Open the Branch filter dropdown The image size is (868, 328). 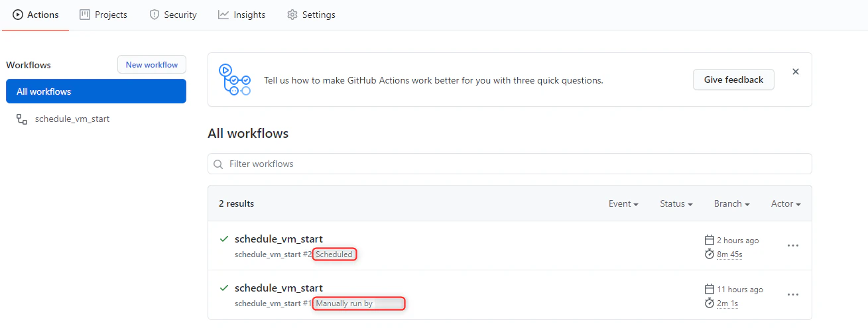point(732,203)
